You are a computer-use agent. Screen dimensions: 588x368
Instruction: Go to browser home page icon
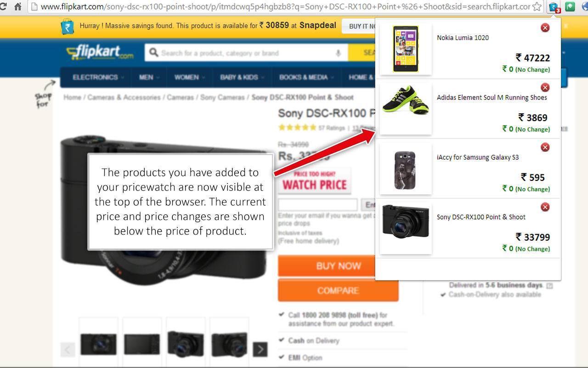(x=18, y=7)
